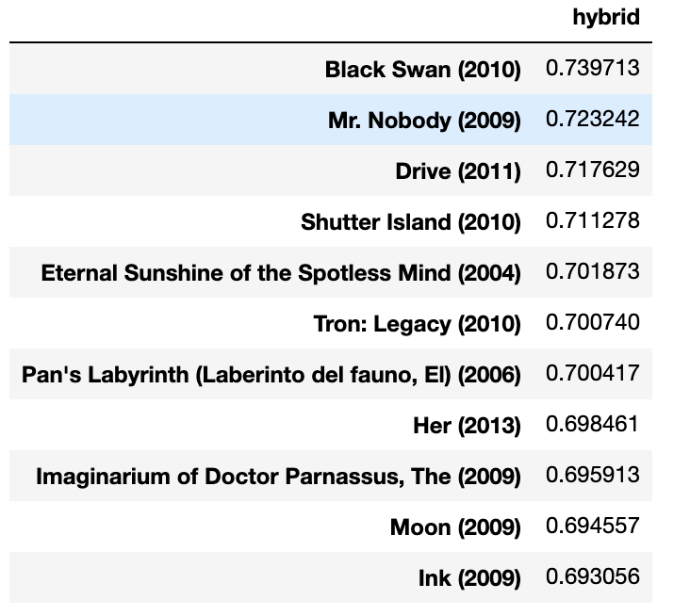
Task: Select Imaginarium of Doctor Parnassus row label
Action: (278, 476)
